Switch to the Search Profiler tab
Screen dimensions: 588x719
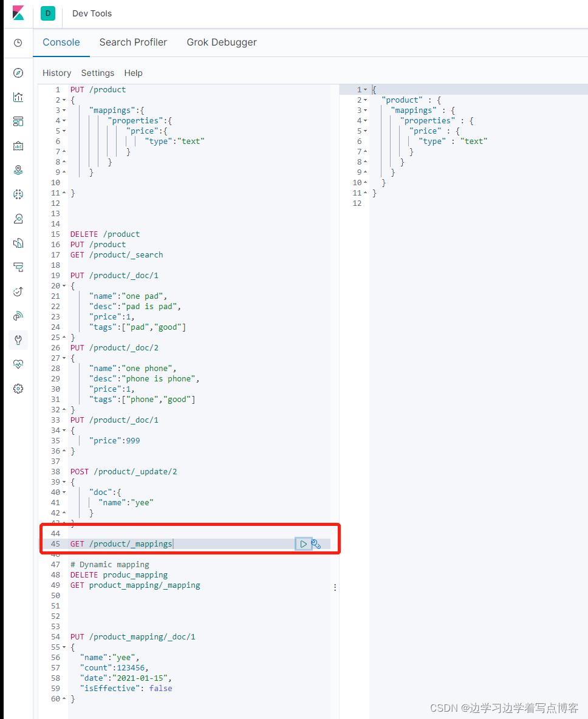point(133,43)
